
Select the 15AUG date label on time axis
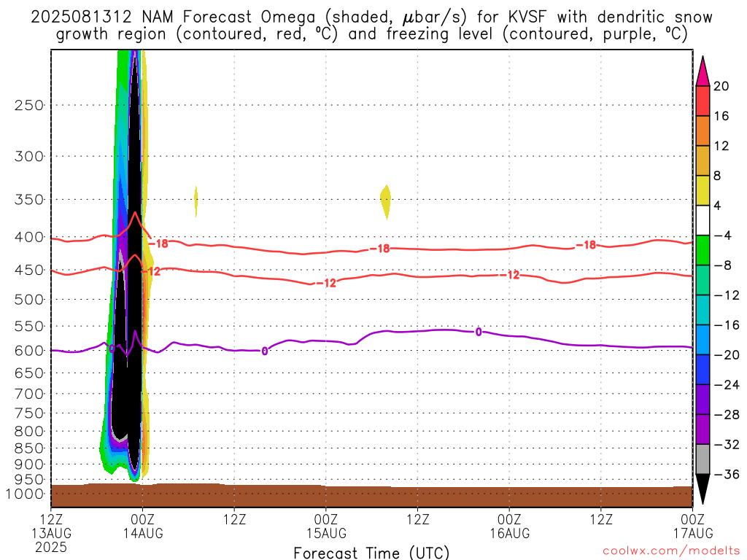(x=326, y=533)
